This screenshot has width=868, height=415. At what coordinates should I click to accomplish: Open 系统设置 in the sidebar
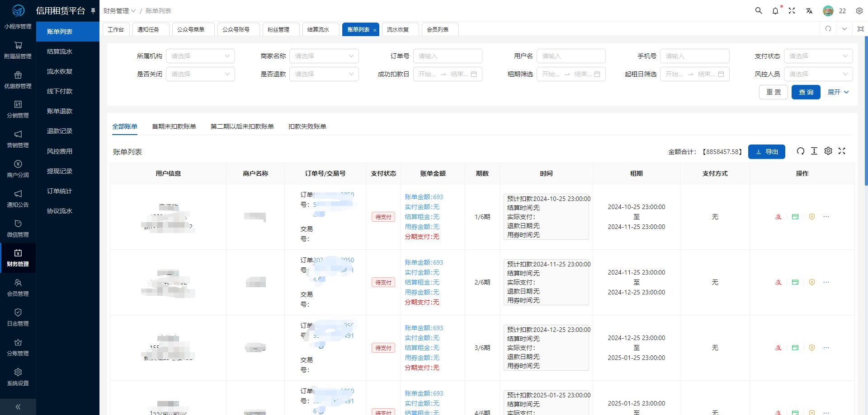[x=18, y=377]
